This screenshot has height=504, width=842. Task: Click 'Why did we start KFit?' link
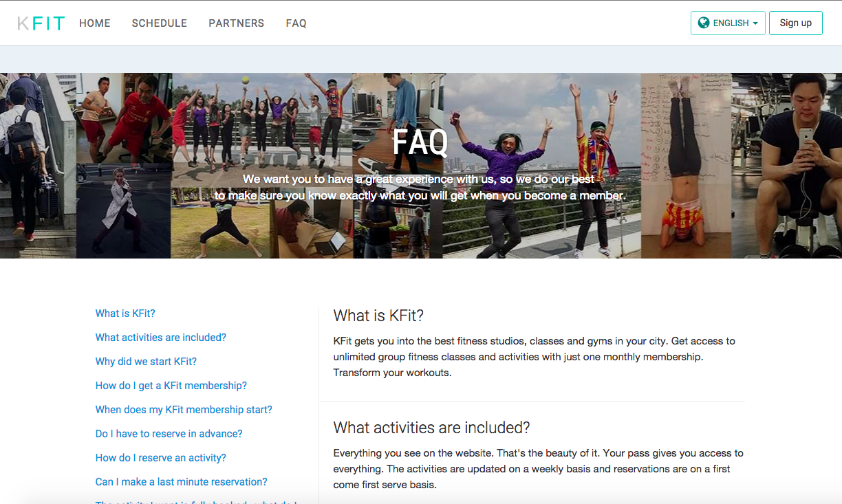click(146, 362)
